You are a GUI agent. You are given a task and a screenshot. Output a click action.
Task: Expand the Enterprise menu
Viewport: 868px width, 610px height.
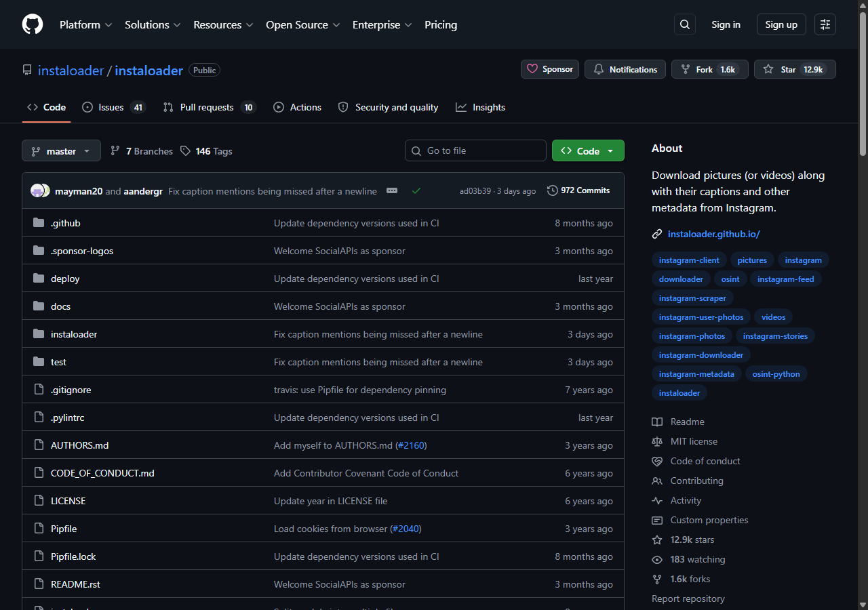382,24
